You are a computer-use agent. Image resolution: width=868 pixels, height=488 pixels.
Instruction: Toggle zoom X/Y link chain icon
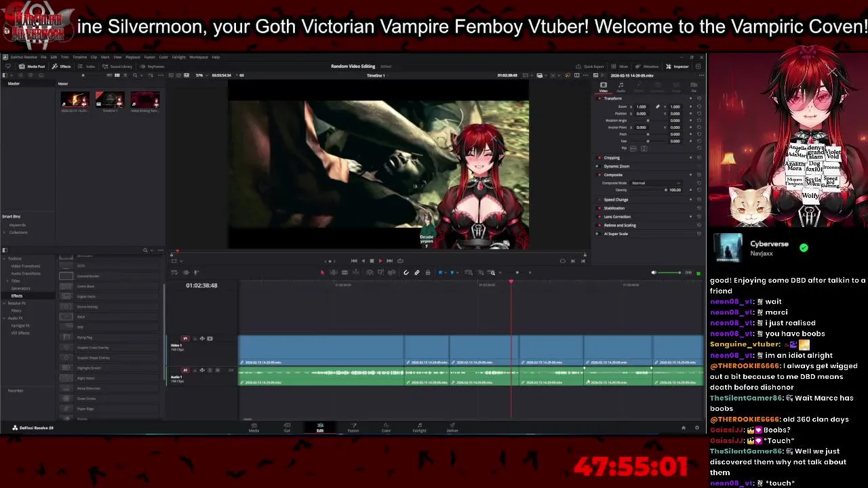(x=657, y=106)
